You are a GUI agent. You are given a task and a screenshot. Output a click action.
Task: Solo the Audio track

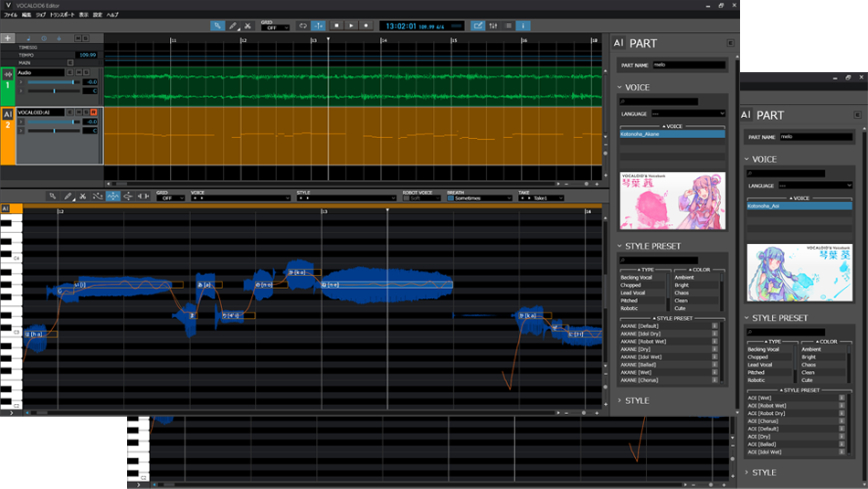(x=87, y=72)
